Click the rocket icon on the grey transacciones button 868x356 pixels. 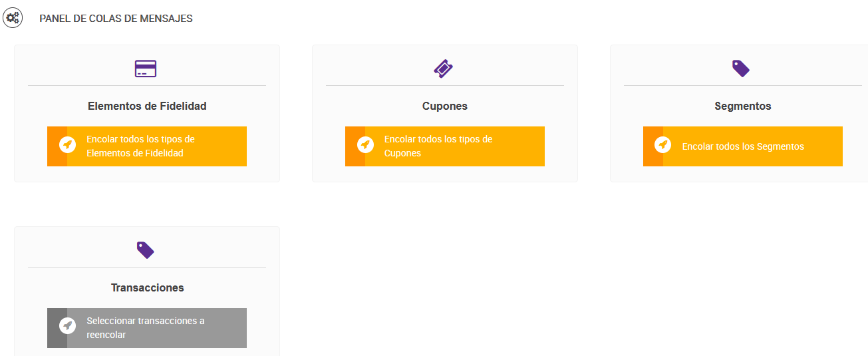pyautogui.click(x=67, y=326)
